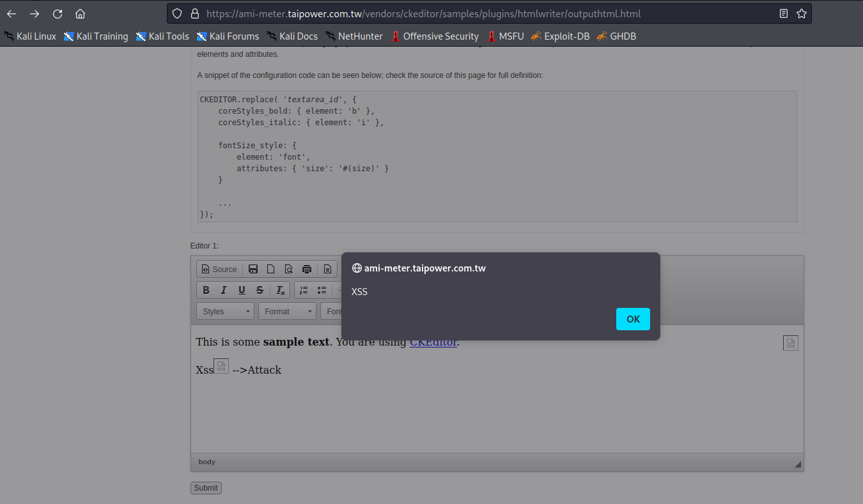863x504 pixels.
Task: Click the 'Editor 1:' label
Action: click(205, 246)
